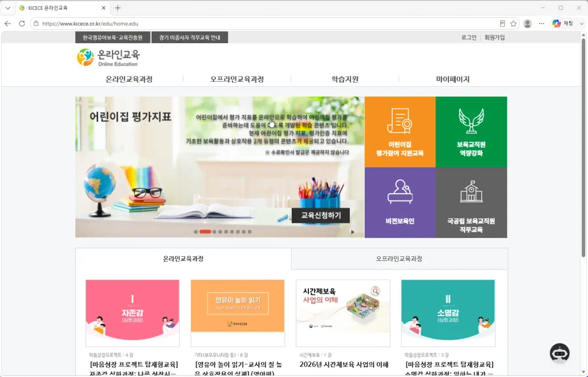Open the 2026년 시간제보육 사업의 이해 title
The width and height of the screenshot is (588, 377).
coord(344,364)
